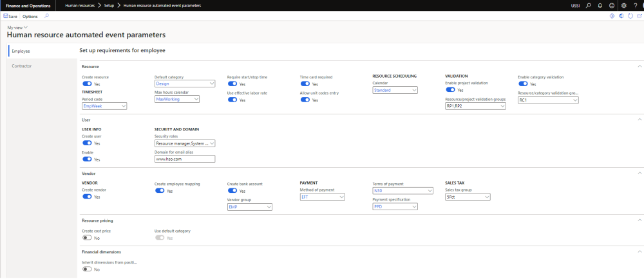Image resolution: width=644 pixels, height=279 pixels.
Task: Expand the My view selector
Action: (18, 28)
